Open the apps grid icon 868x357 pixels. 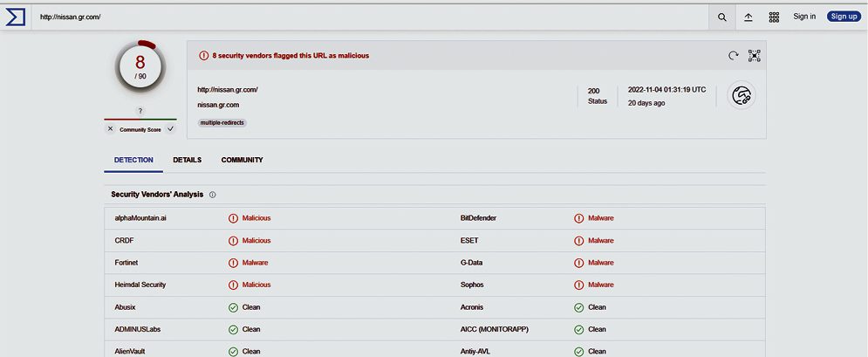[774, 17]
